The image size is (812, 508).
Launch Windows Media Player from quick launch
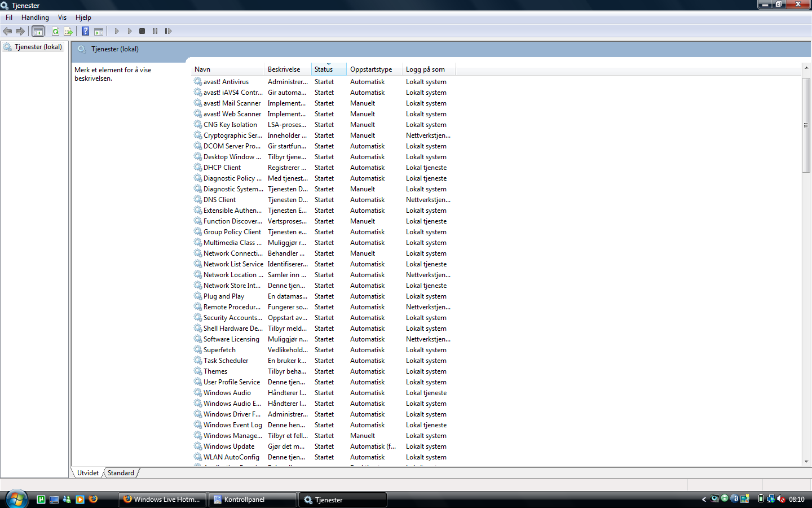pyautogui.click(x=80, y=499)
